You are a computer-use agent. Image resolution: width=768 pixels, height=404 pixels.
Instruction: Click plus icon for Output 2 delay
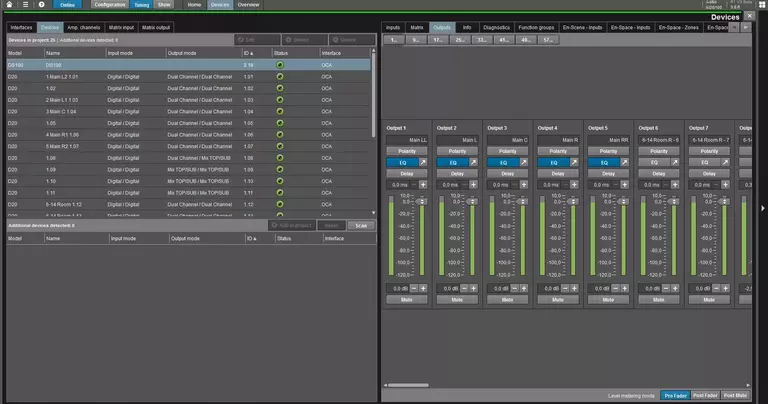pos(474,184)
